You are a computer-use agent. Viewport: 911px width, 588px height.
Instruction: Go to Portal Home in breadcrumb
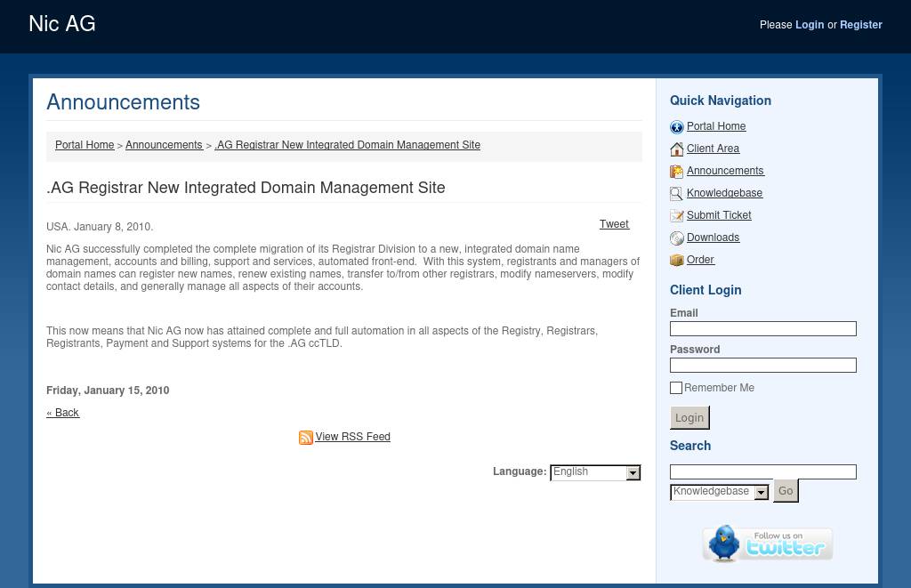[85, 145]
